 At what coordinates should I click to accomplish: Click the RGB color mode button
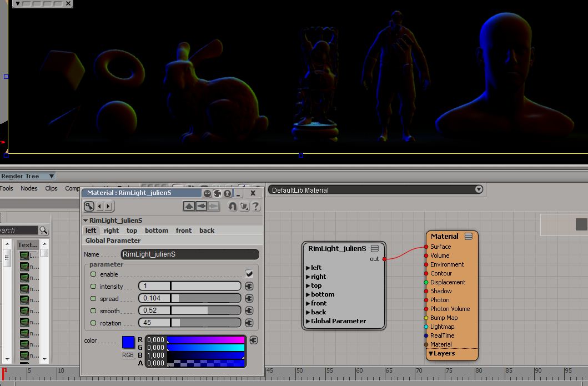pyautogui.click(x=128, y=355)
